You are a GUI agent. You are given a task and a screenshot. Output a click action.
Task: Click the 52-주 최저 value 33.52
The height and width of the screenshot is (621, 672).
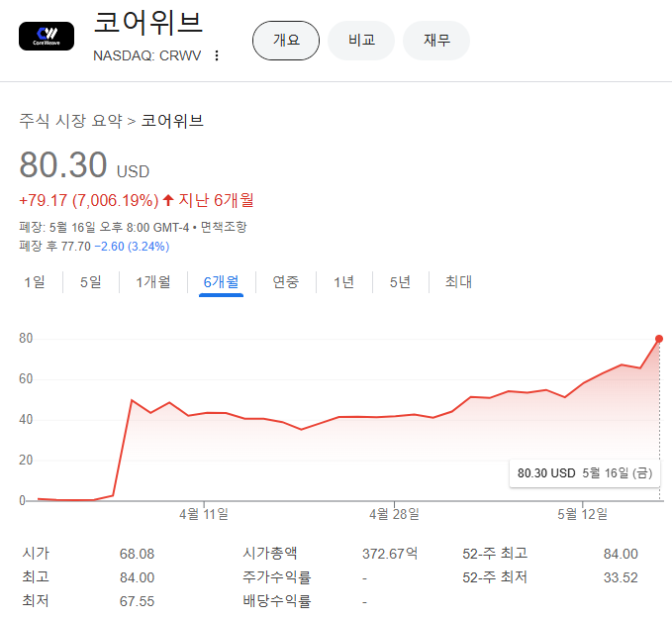pyautogui.click(x=621, y=577)
